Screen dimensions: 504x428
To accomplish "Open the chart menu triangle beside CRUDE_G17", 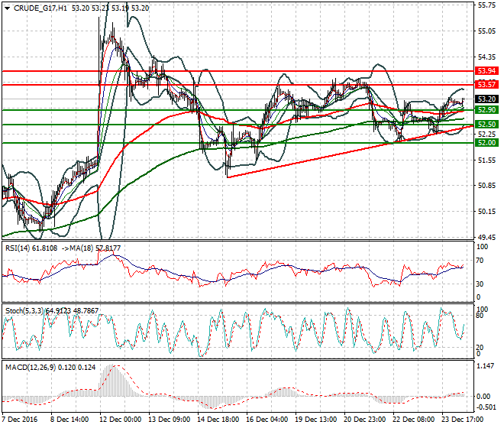I will [7, 8].
